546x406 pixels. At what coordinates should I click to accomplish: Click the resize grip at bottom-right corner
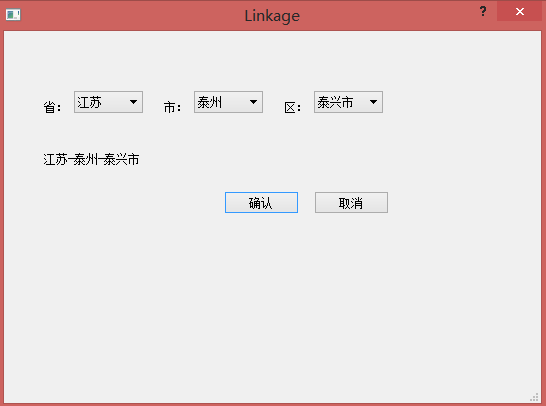(534, 397)
